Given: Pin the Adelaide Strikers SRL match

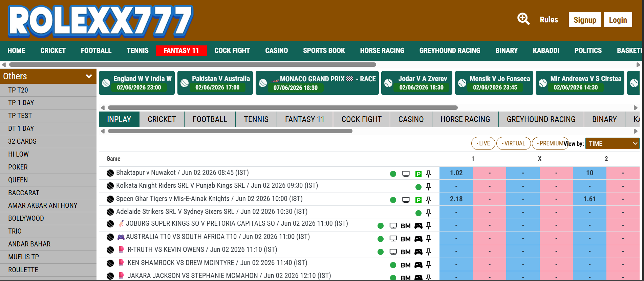Looking at the screenshot, I should [x=428, y=213].
